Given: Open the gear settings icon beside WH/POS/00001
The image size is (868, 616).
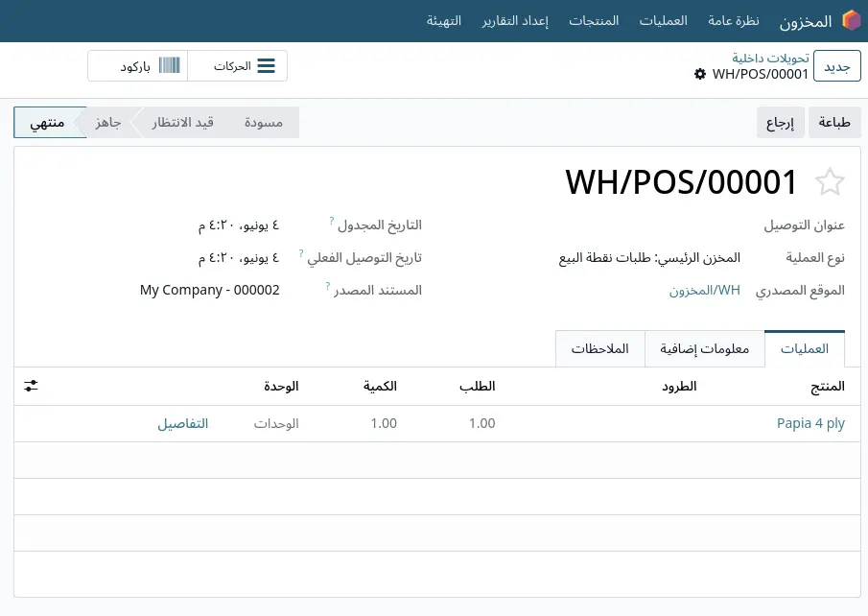Looking at the screenshot, I should click(x=700, y=74).
